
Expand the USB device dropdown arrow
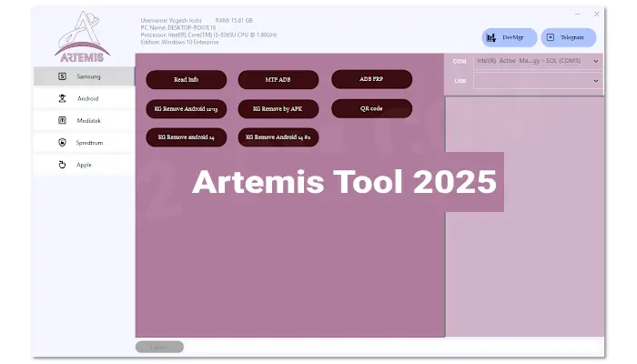[x=595, y=81]
